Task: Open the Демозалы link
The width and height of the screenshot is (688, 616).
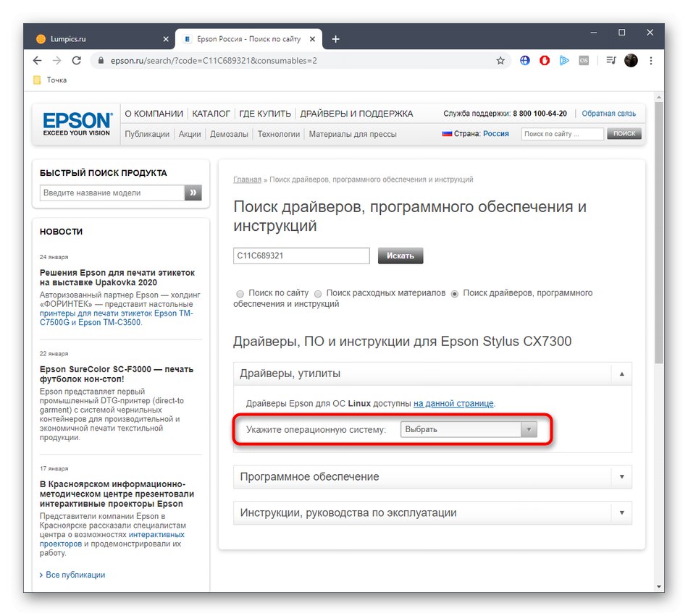Action: tap(229, 134)
